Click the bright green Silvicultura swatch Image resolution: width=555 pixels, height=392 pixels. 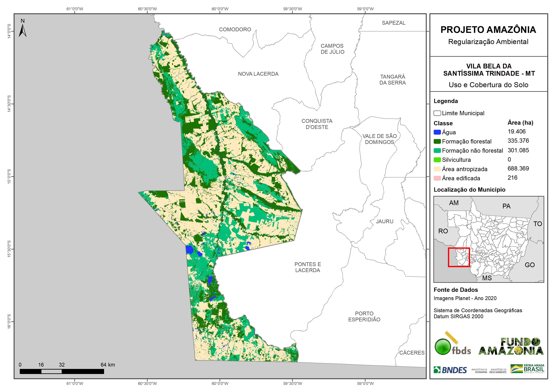(437, 160)
